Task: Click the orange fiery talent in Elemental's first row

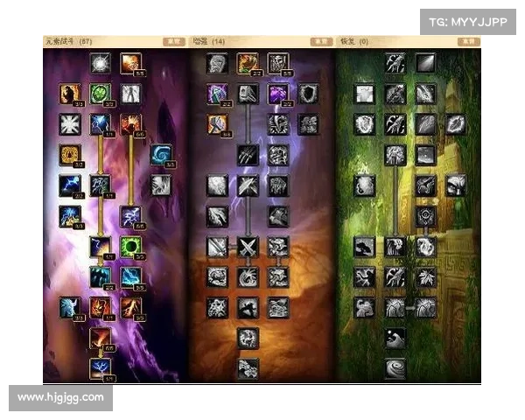Action: coord(131,63)
